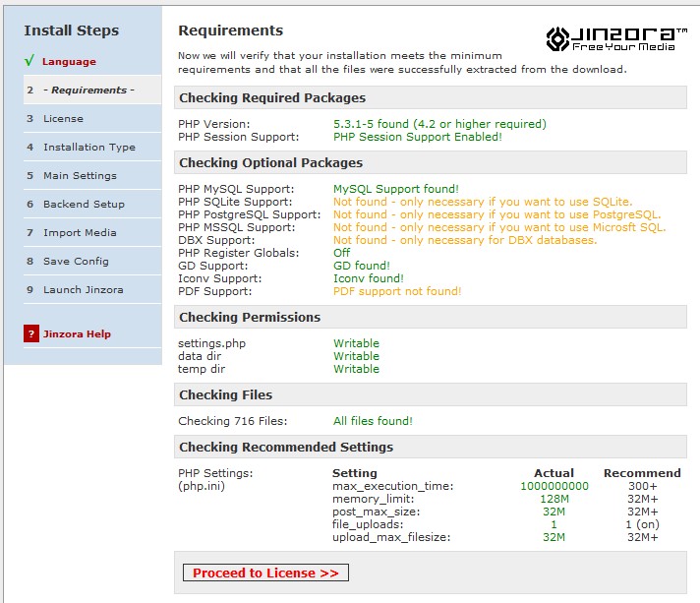Click the 'Setting' column header
The width and height of the screenshot is (700, 603).
(355, 473)
